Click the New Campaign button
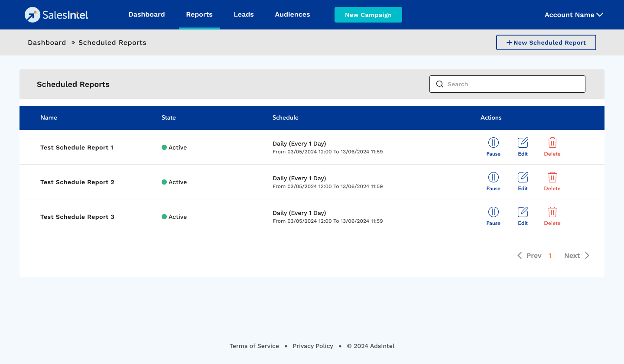The height and width of the screenshot is (364, 624). pos(368,15)
